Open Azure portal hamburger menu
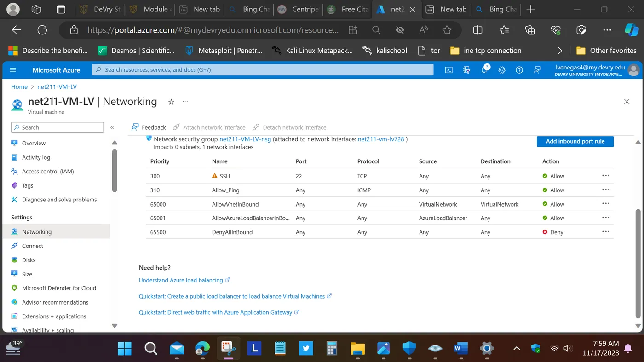 click(13, 70)
